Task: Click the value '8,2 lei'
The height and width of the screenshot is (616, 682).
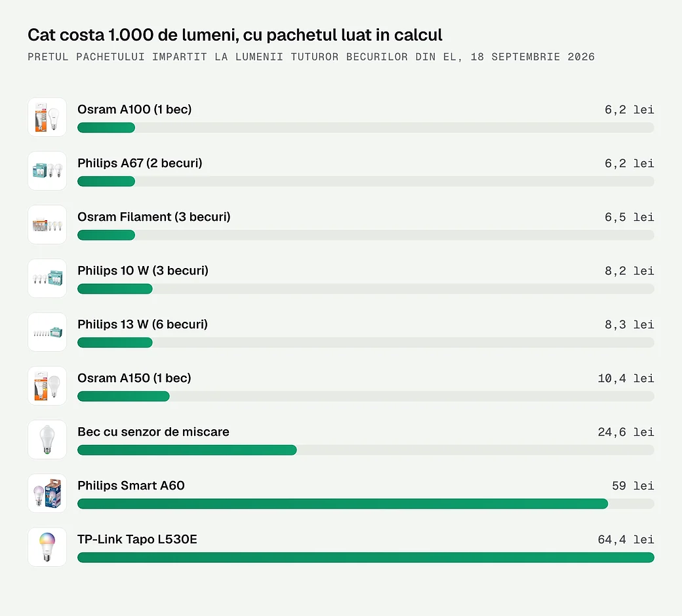Action: 629,271
